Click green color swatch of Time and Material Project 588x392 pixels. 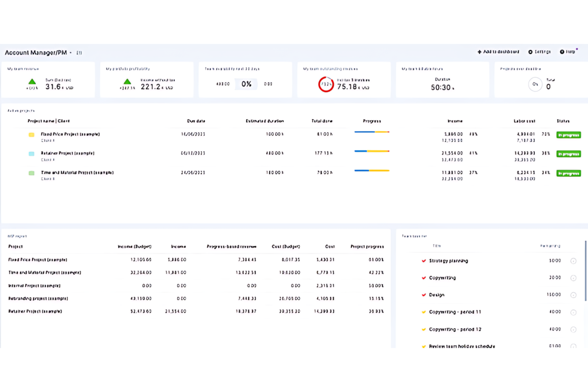click(31, 173)
